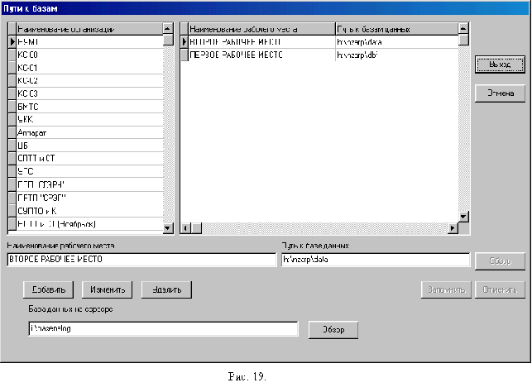The width and height of the screenshot is (532, 392).
Task: Click the Отменить button
Action: (x=500, y=290)
